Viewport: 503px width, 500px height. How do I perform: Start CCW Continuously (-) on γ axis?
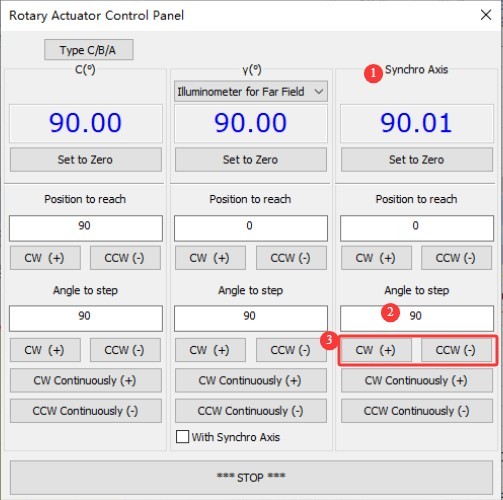pos(251,411)
